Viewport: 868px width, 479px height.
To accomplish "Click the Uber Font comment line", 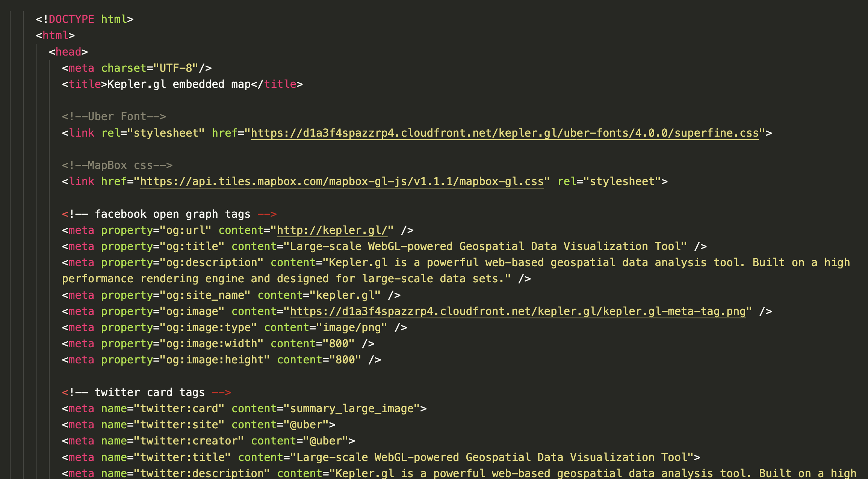I will point(114,117).
